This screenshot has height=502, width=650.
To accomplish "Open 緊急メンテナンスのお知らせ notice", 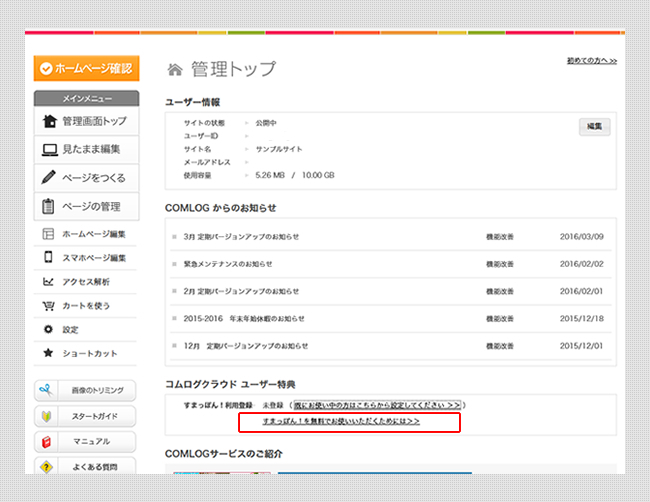I will coord(227,264).
